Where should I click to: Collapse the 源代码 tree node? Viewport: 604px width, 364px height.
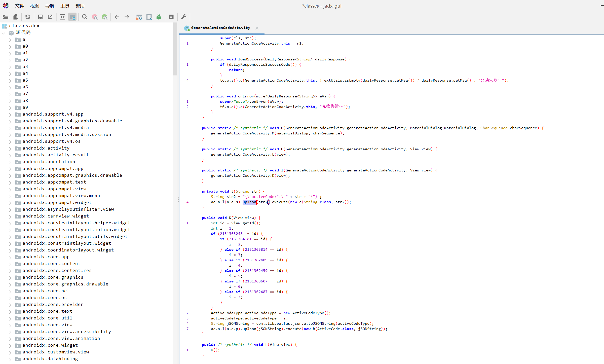point(4,33)
